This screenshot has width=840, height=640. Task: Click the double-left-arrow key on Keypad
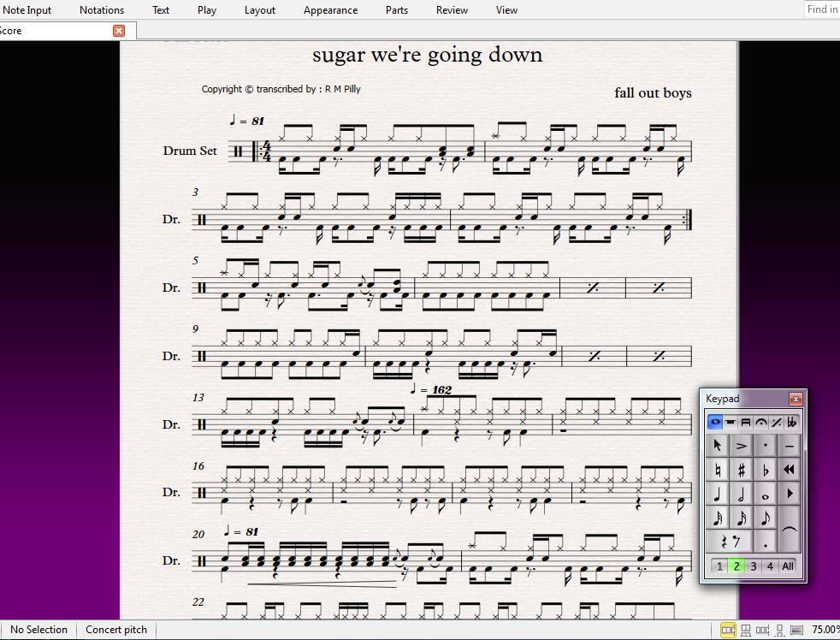[x=789, y=470]
